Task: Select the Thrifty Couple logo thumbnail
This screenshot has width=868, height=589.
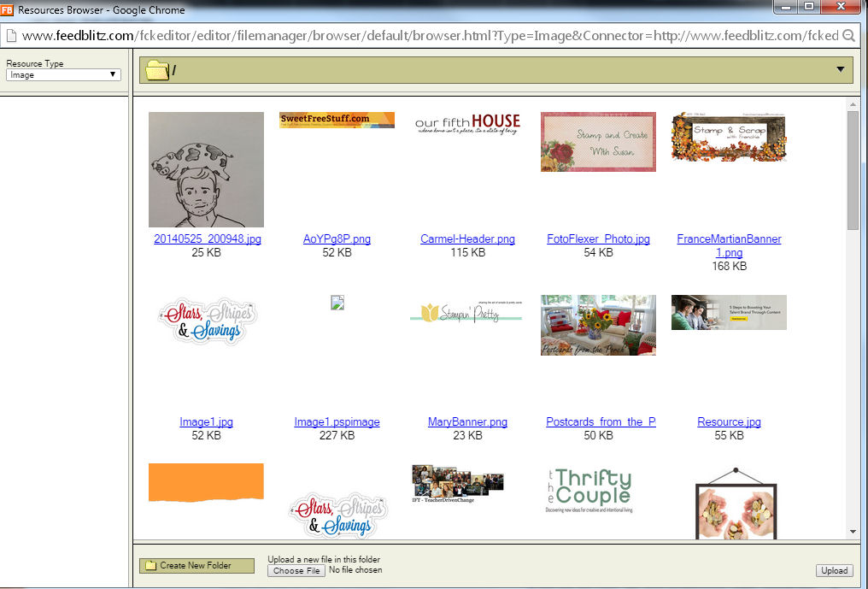Action: click(x=589, y=491)
